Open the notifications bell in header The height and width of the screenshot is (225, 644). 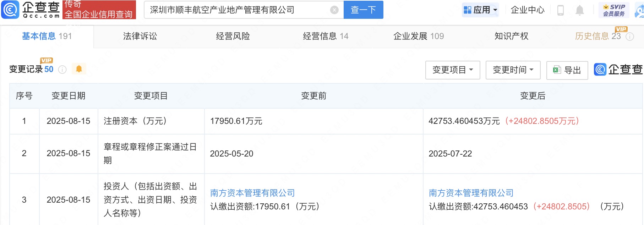click(580, 10)
